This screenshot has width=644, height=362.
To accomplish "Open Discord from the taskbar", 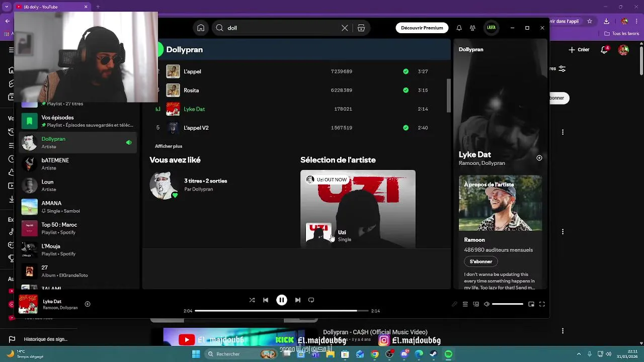I will coord(404,354).
